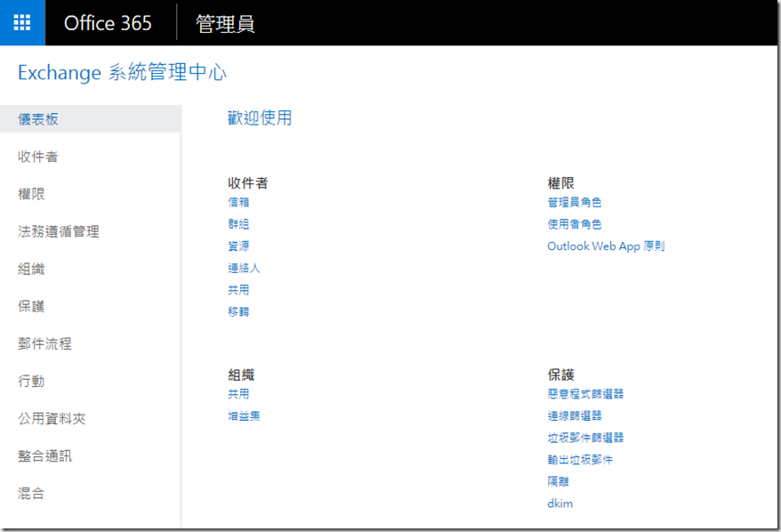
Task: Open the 增益集 link under 組織
Action: [244, 415]
